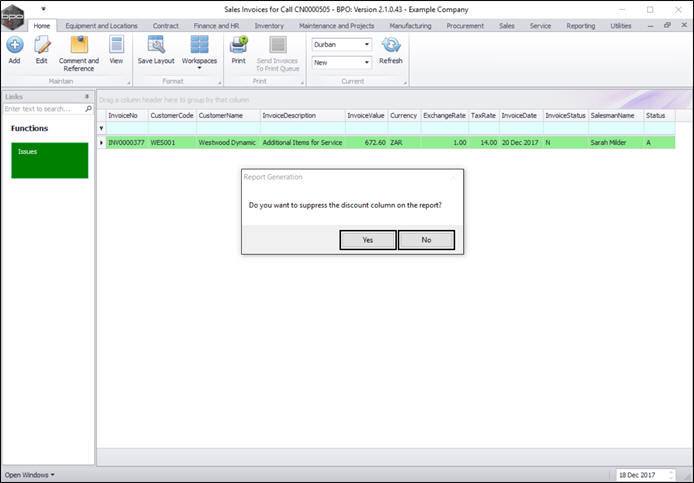Screen dimensions: 694x483
Task: Switch to Equipment and Locations tab
Action: click(101, 26)
